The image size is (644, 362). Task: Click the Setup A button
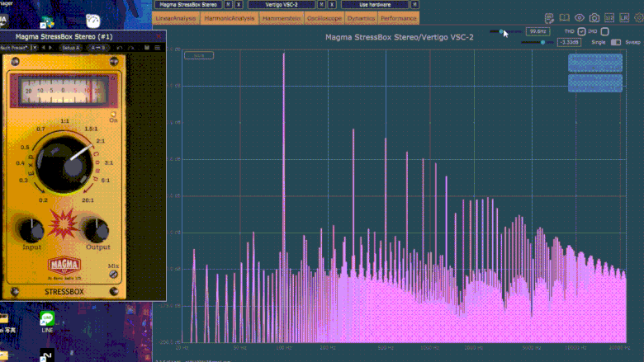point(71,48)
